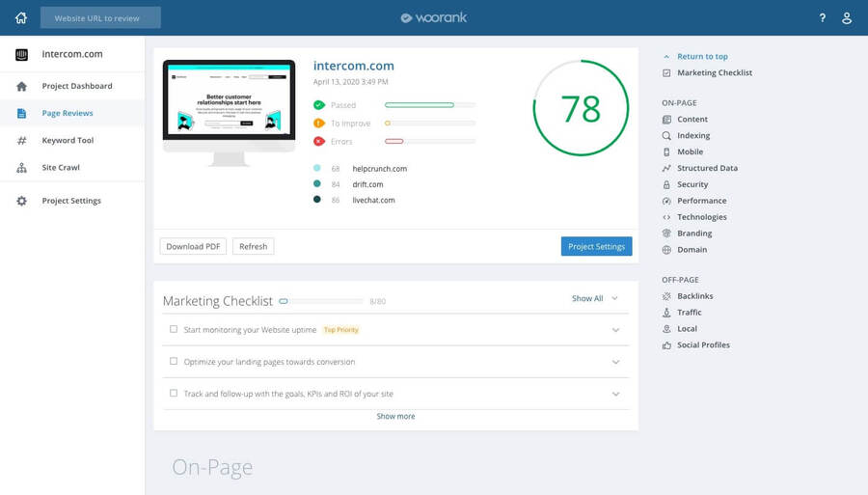This screenshot has height=495, width=868.
Task: Click the dark livechat.com color dot
Action: pyautogui.click(x=316, y=200)
